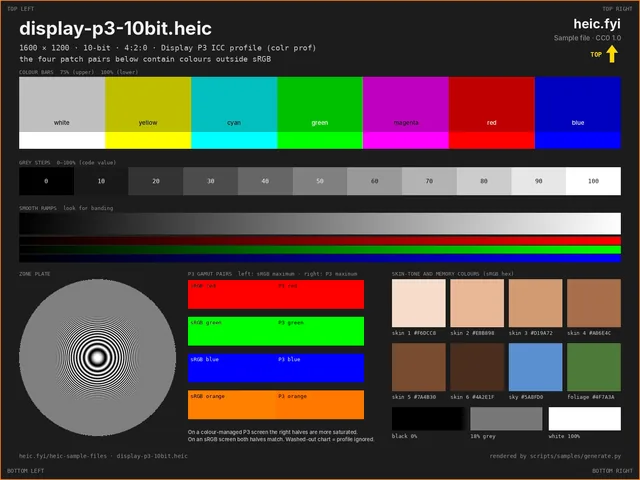Click the heic.fyi logo text

pyautogui.click(x=597, y=24)
